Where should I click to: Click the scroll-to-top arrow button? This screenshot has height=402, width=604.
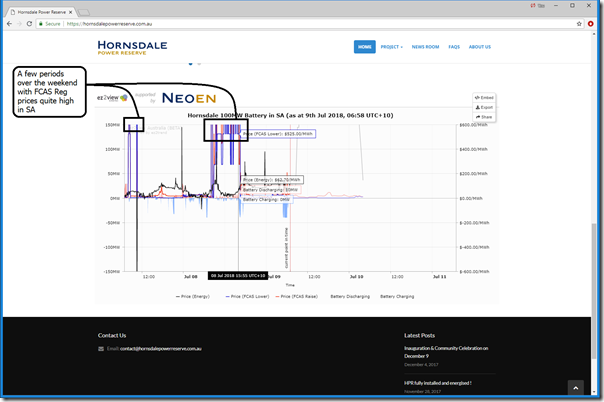click(x=575, y=388)
